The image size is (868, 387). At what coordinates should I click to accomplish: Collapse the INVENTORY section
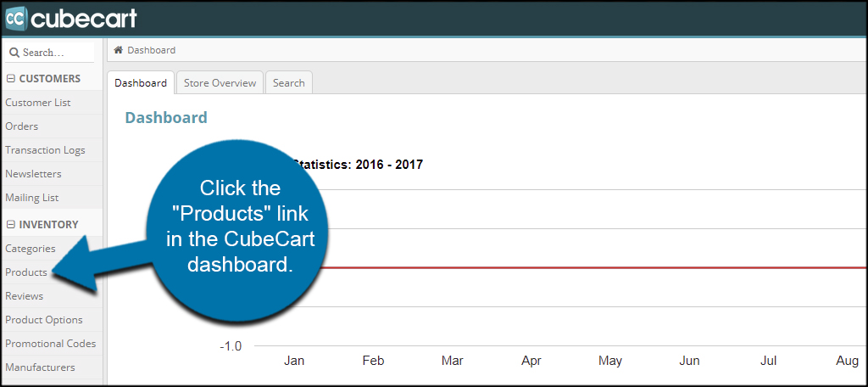tap(10, 225)
